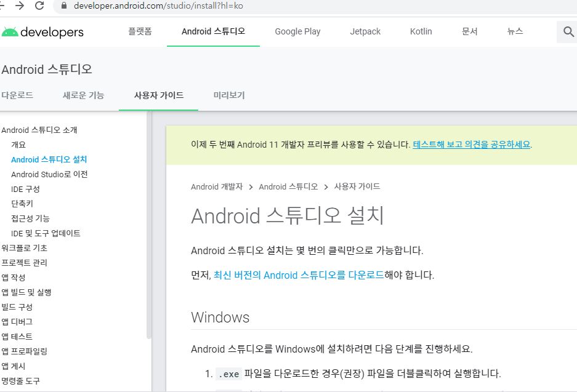Viewport: 577px width, 392px height.
Task: Click the padlock site info icon
Action: coord(63,6)
